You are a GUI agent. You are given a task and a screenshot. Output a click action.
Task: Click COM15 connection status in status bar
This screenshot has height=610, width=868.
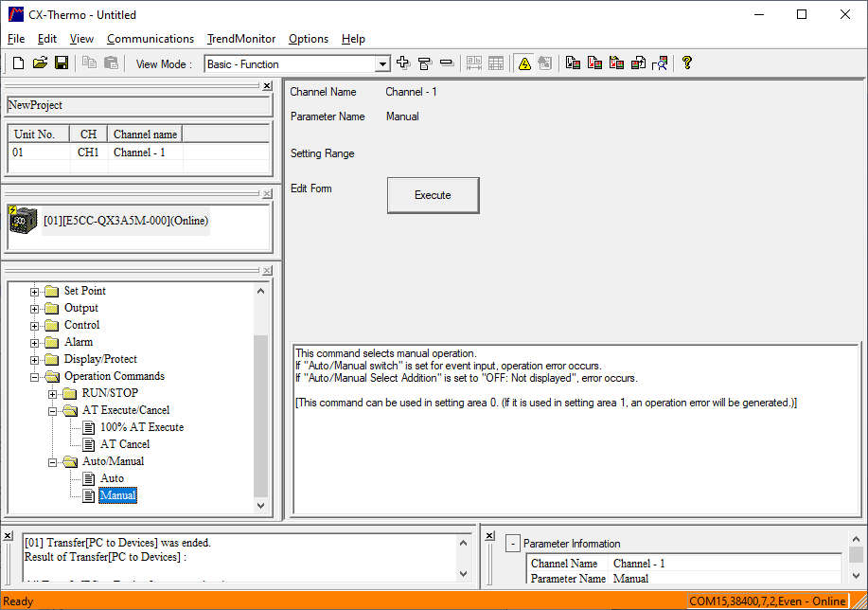tap(768, 601)
